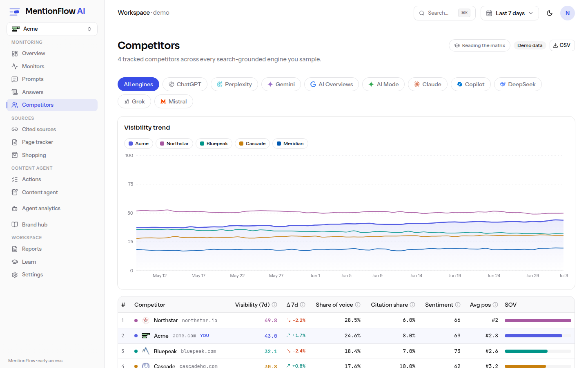Open user avatar N menu
The height and width of the screenshot is (368, 588).
[x=568, y=13]
